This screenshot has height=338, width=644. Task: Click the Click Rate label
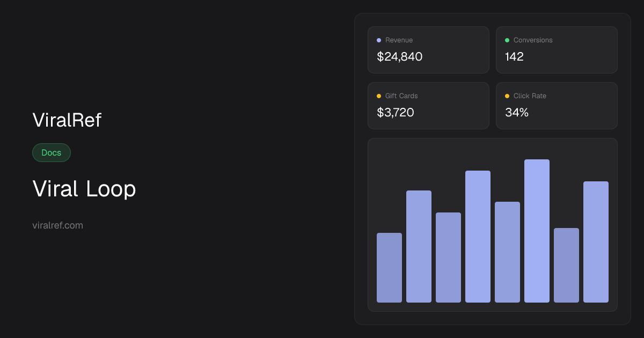pos(530,96)
